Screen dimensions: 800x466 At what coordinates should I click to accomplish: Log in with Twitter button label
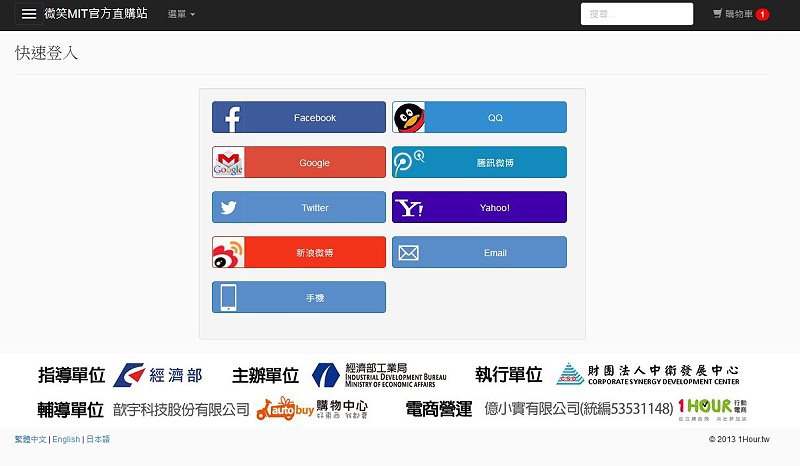pyautogui.click(x=315, y=208)
